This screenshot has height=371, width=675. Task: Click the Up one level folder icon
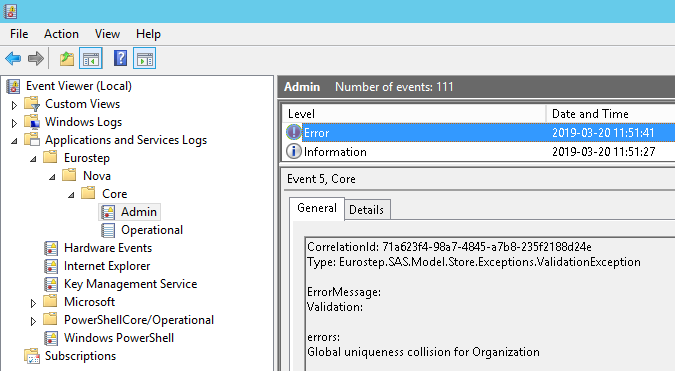(67, 58)
